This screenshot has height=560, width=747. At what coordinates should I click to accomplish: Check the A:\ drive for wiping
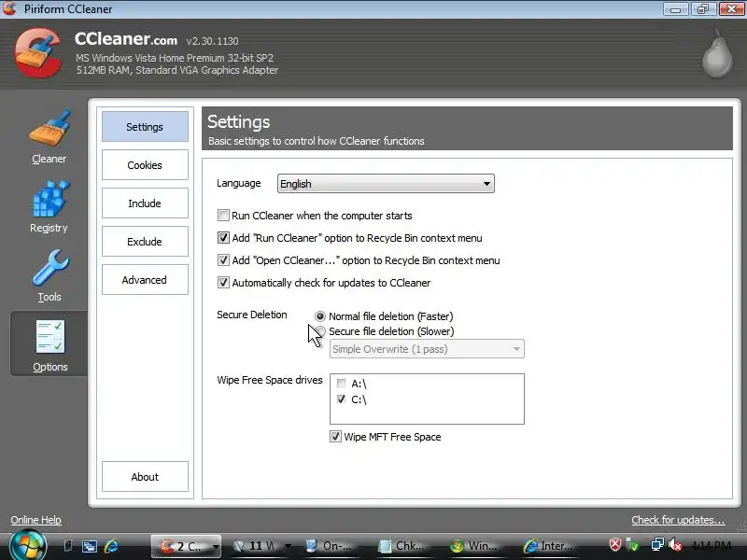pos(341,383)
